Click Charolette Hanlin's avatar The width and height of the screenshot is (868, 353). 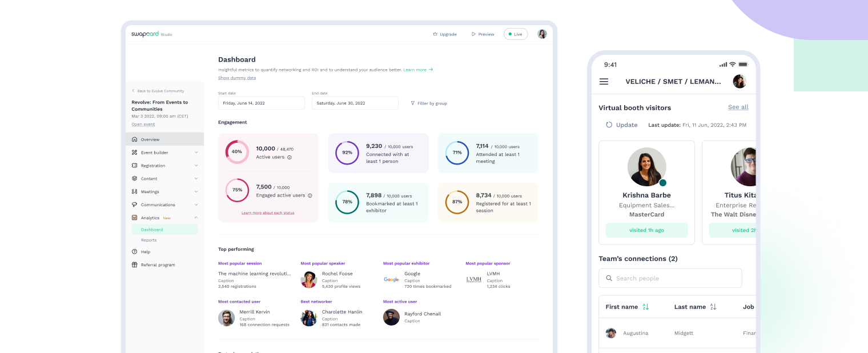click(309, 318)
